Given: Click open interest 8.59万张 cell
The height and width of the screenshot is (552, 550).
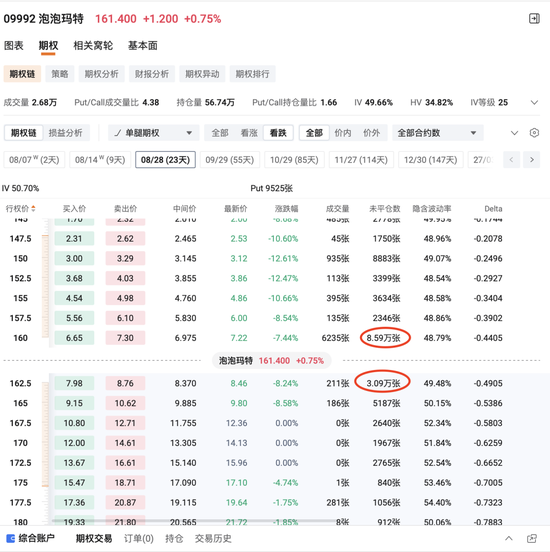Looking at the screenshot, I should [383, 338].
